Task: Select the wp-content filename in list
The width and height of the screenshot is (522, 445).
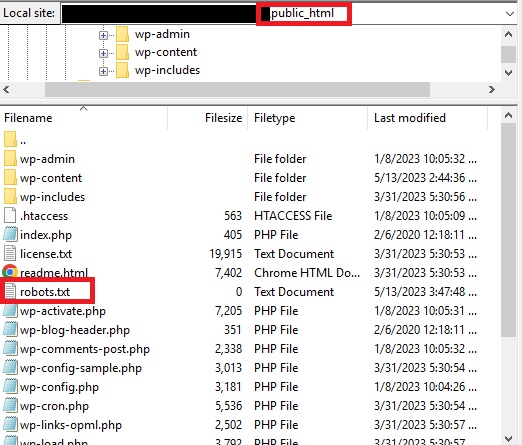Action: click(x=51, y=178)
